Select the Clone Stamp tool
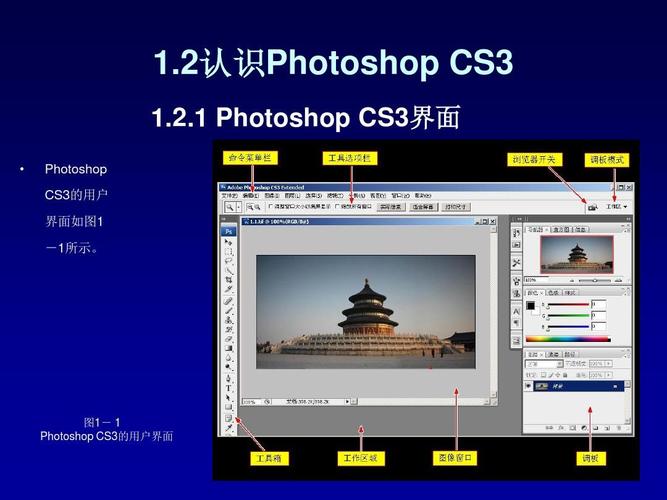Image resolution: width=667 pixels, height=500 pixels. click(x=228, y=320)
